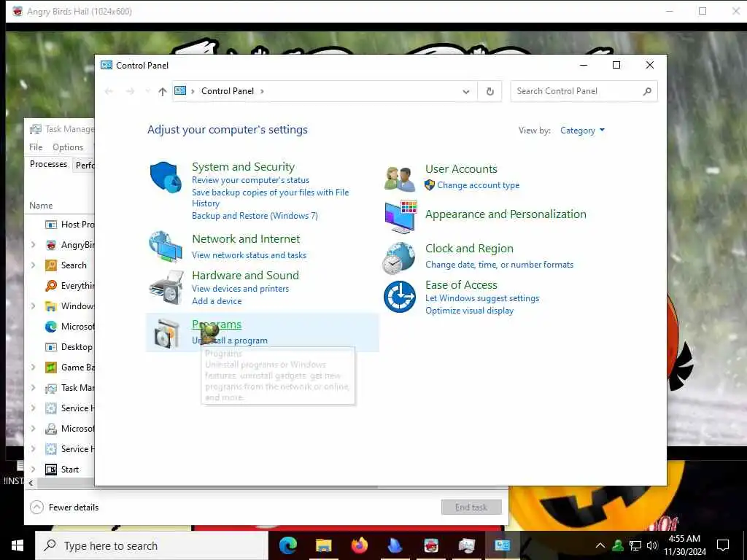Click the Task Manager horizontal scrollbar left arrow

[31, 483]
